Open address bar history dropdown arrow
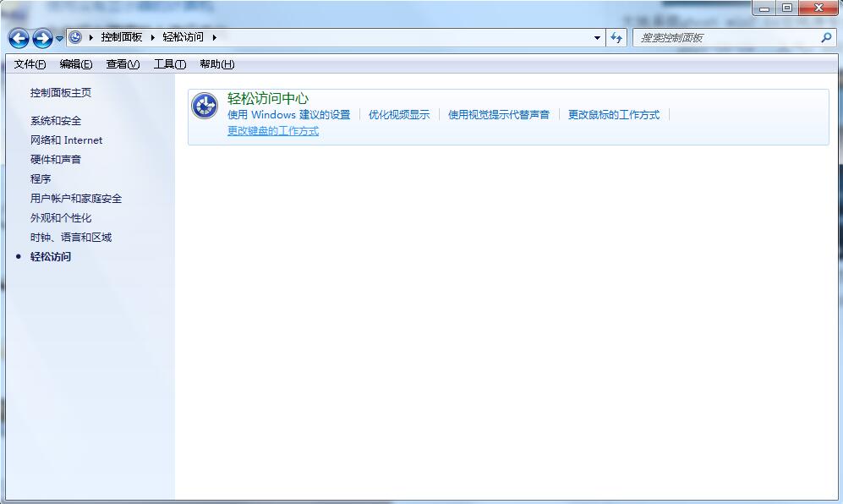Screen dimensions: 843x504 597,38
